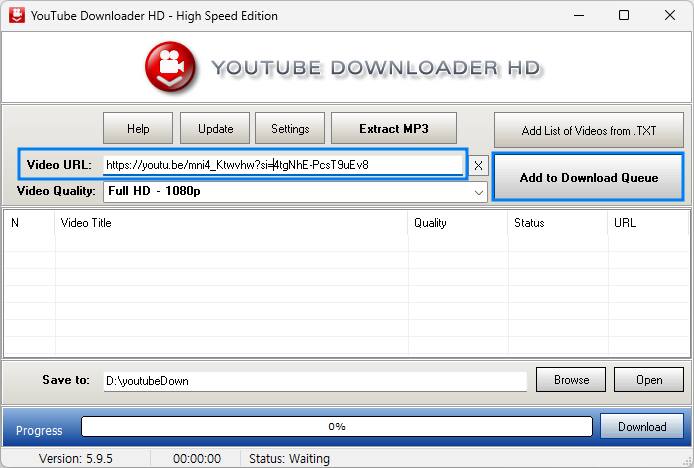Click the Quality column header
This screenshot has height=468, width=694.
458,223
